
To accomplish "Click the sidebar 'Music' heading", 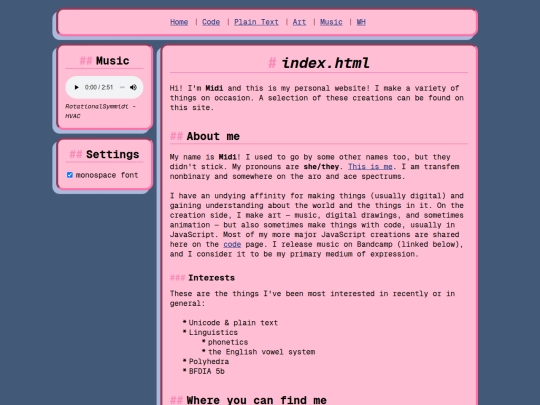I will pyautogui.click(x=113, y=61).
